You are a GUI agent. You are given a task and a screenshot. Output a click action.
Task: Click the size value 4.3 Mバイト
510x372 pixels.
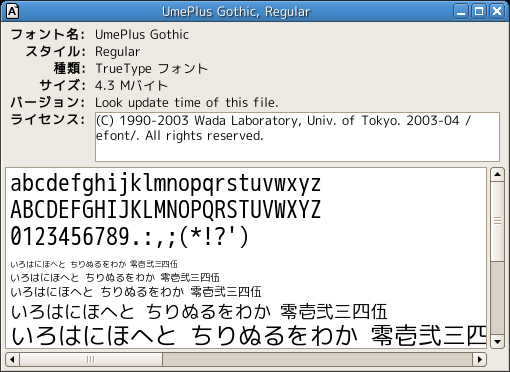(131, 85)
